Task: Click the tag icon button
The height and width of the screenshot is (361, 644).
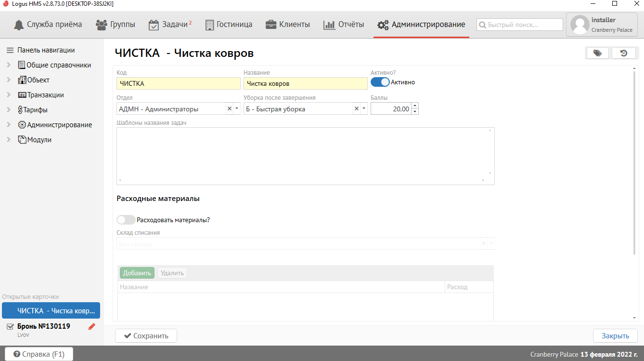Action: pos(597,53)
